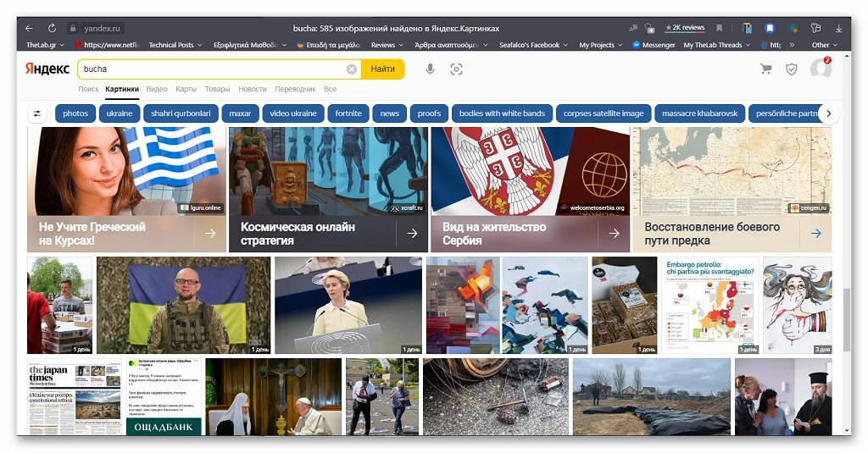This screenshot has width=868, height=453.
Task: Open Восстановление боевого пути предка ad arrow
Action: click(x=816, y=234)
